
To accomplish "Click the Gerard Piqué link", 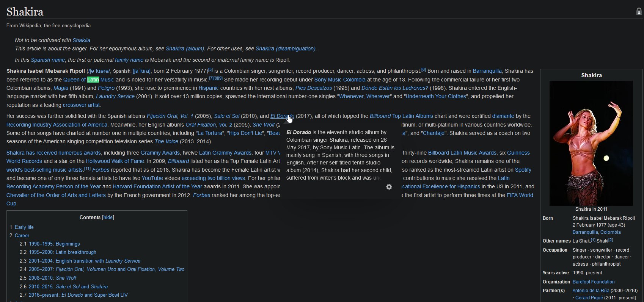I will pyautogui.click(x=589, y=298).
